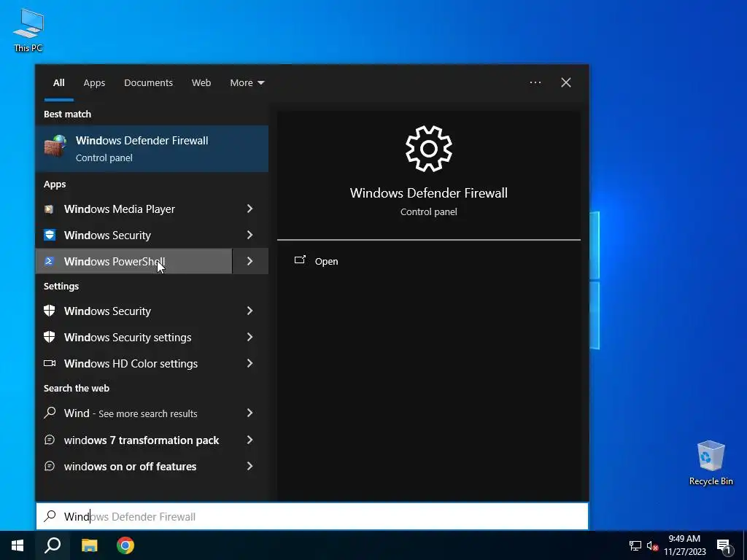The width and height of the screenshot is (747, 560).
Task: Click 'Wind - See more search results'
Action: 134,413
